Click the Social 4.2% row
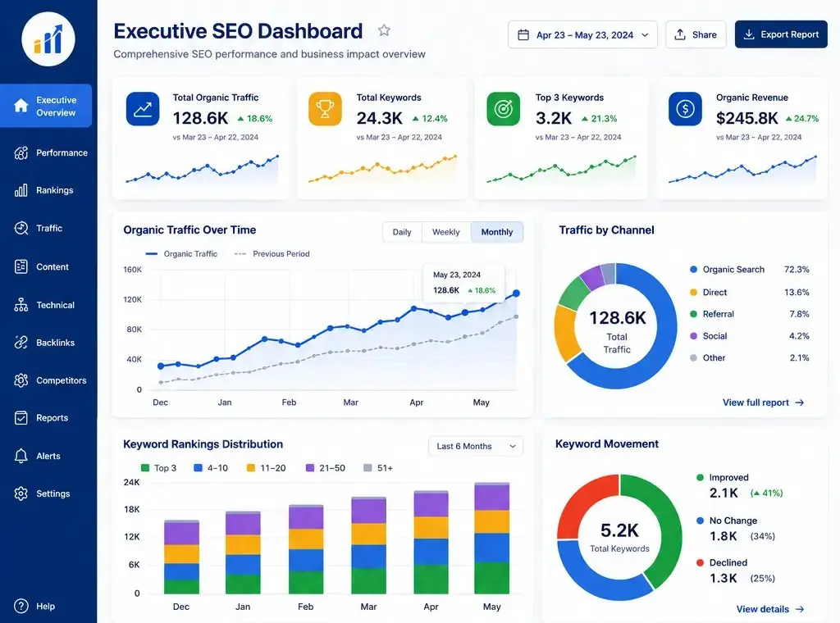 [x=750, y=336]
